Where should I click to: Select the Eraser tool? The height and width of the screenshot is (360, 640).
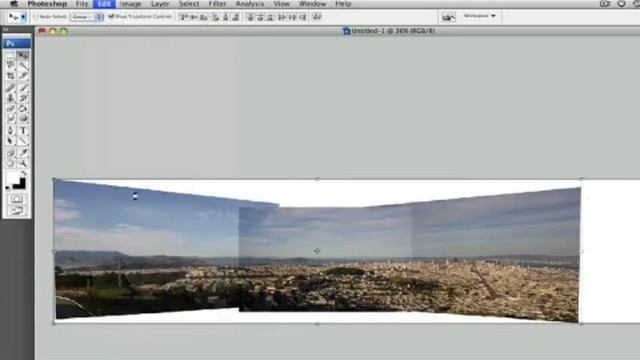[x=11, y=109]
